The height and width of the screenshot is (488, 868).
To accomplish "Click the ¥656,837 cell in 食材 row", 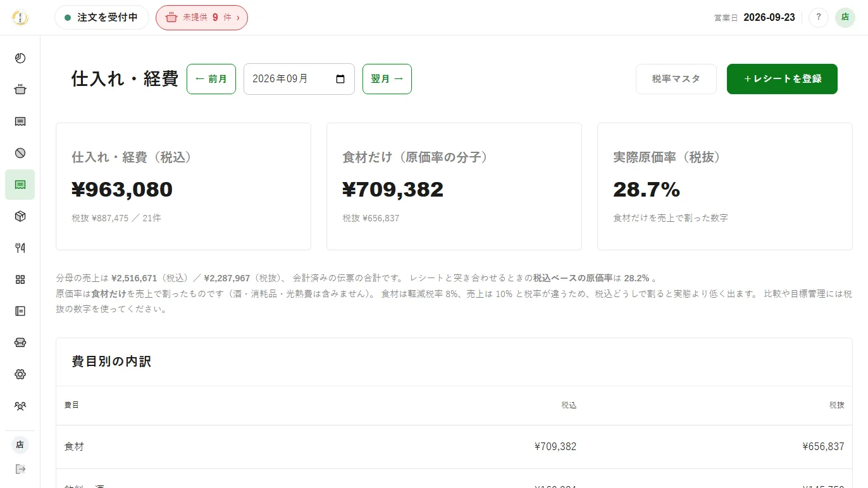I will [x=824, y=446].
